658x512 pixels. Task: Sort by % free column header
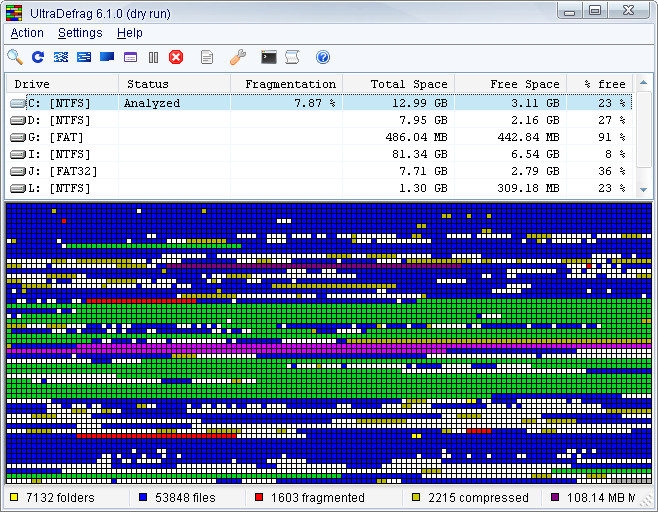point(599,84)
